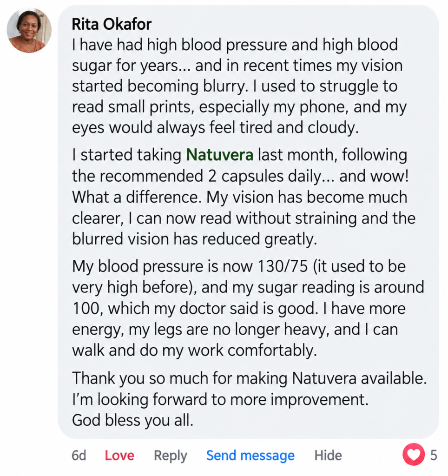React with Love on the comment
The image size is (448, 476).
click(x=119, y=456)
